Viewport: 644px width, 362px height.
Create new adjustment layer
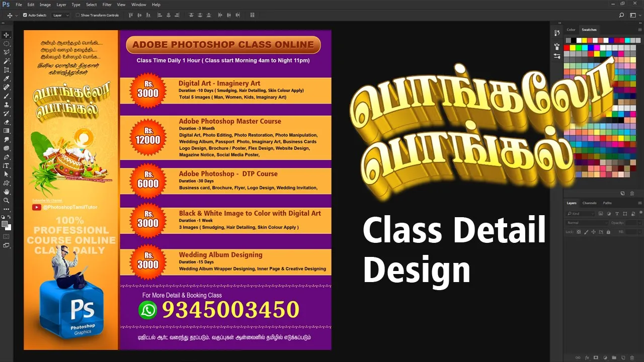pos(605,358)
